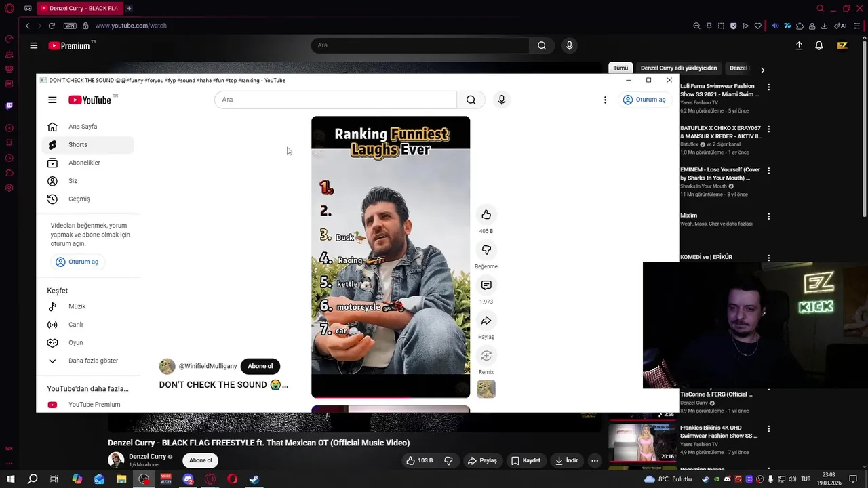
Task: Open downloads icon in Opera GX toolbar
Action: pyautogui.click(x=824, y=26)
